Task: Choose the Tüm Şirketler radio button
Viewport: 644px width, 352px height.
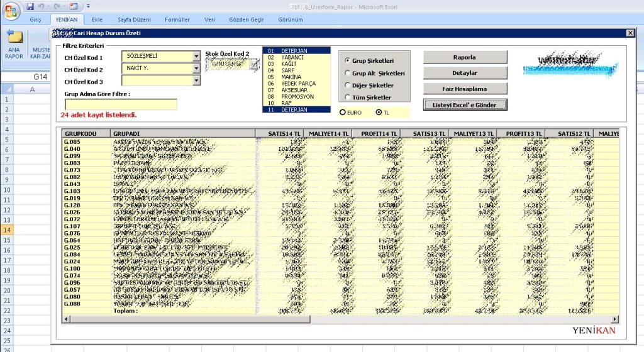Action: point(347,97)
